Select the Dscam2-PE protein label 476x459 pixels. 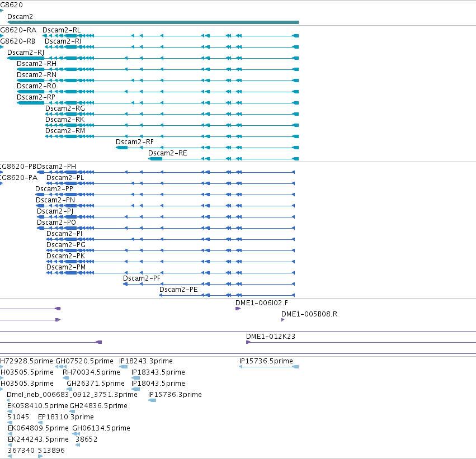coord(178,290)
